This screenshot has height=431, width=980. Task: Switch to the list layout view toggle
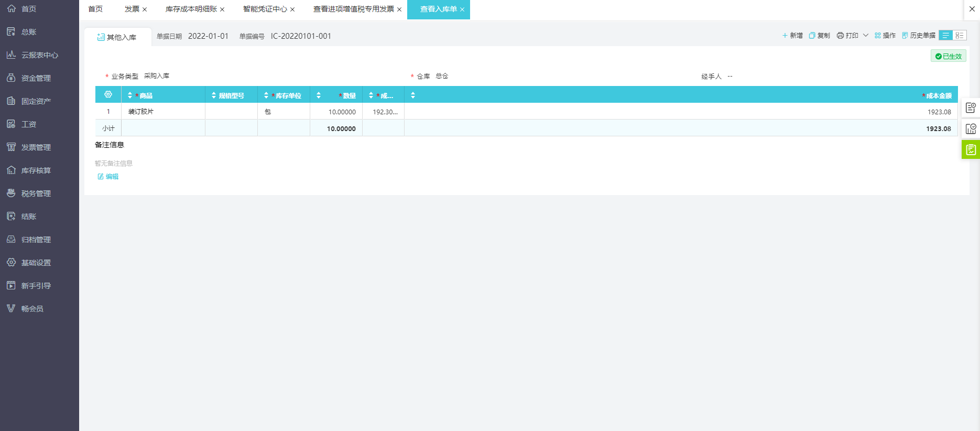tap(946, 36)
